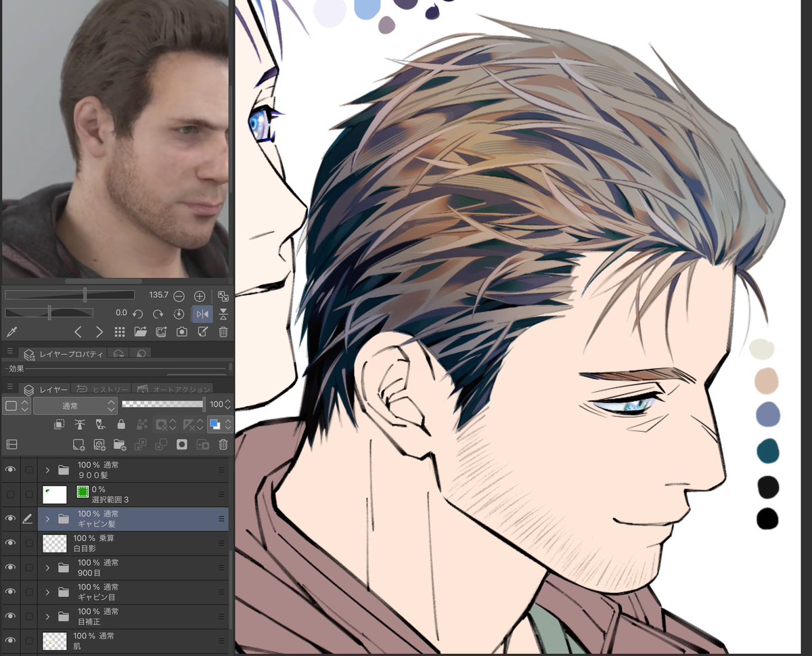Select the eyedropper in sub view
The height and width of the screenshot is (656, 812).
coord(11,332)
